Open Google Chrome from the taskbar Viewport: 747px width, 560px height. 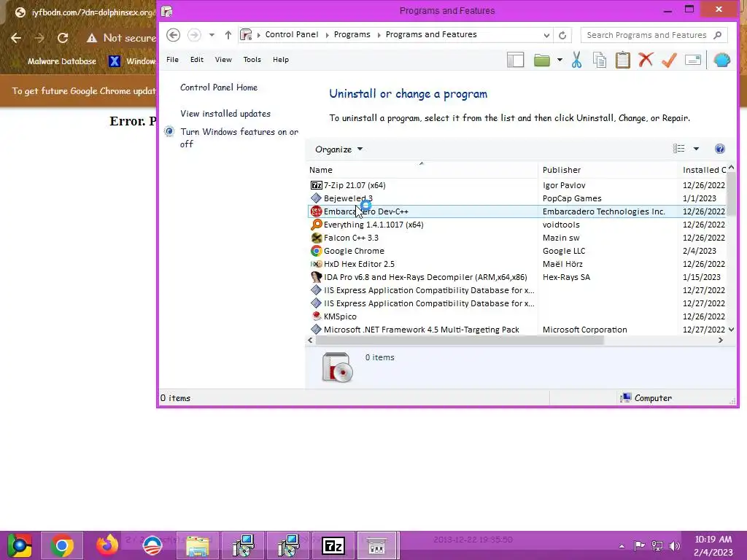[62, 545]
